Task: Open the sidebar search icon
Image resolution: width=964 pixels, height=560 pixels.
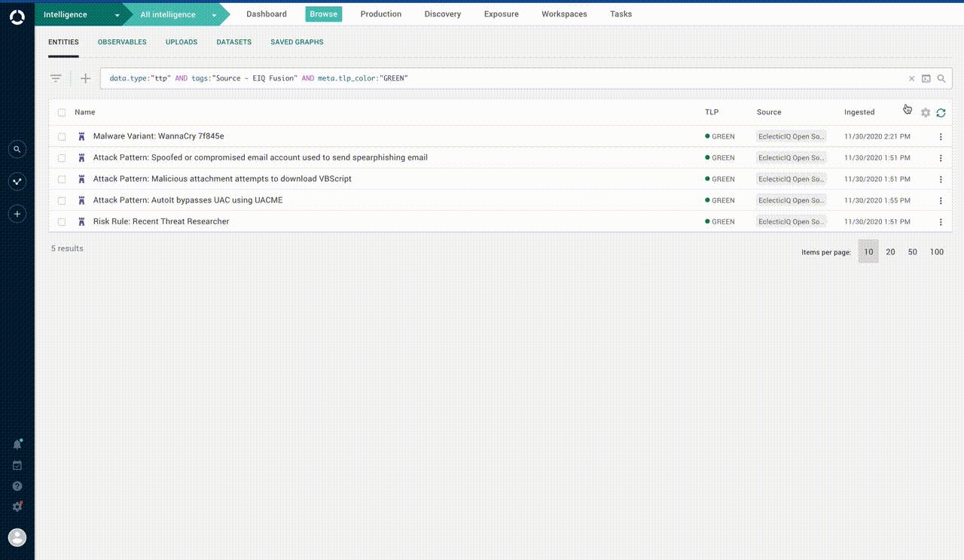Action: click(x=17, y=150)
